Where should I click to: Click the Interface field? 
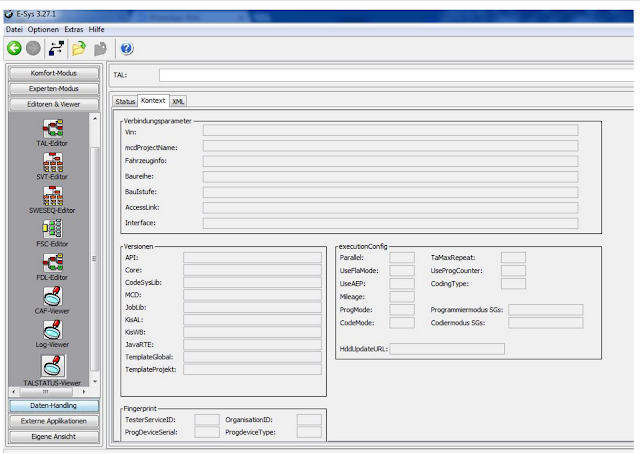[x=390, y=223]
